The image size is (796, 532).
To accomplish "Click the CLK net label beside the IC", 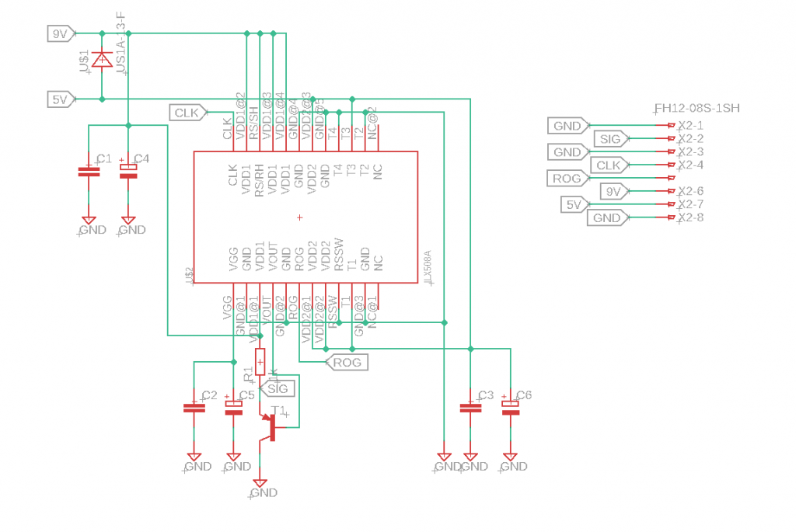I will 188,113.
